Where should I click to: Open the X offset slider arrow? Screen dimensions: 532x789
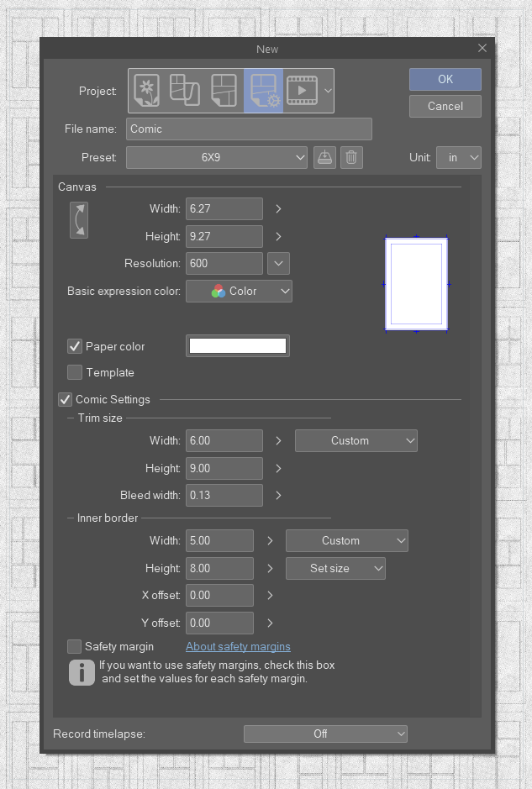click(x=270, y=595)
